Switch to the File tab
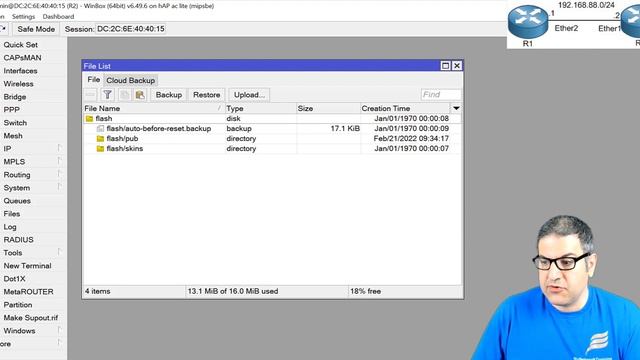 pos(93,80)
